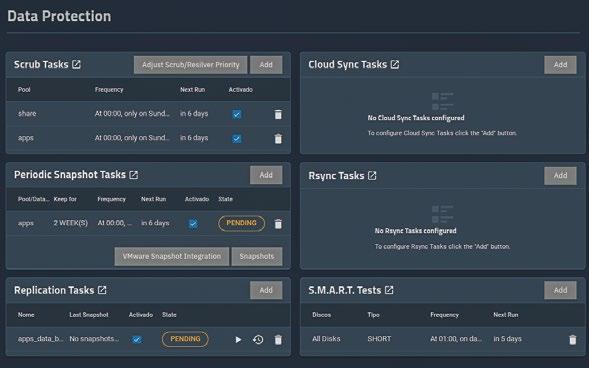Open VMware Snapshot Integration
Screen dimensions: 589x368
tap(172, 256)
